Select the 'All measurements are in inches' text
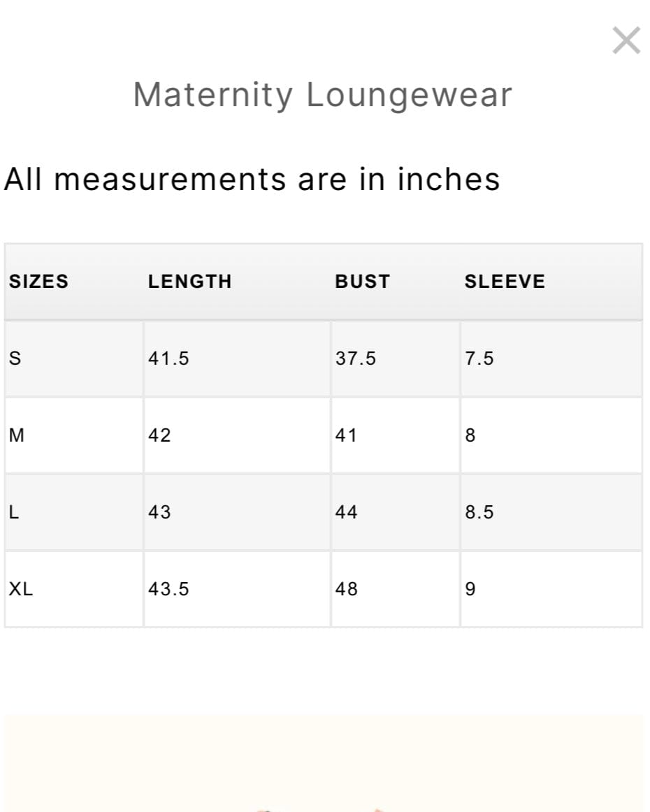The image size is (650, 812). tap(252, 179)
